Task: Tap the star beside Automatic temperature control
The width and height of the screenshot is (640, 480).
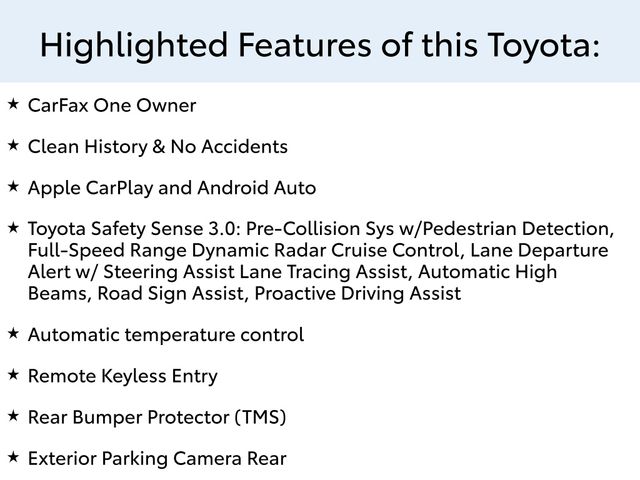Action: click(12, 333)
